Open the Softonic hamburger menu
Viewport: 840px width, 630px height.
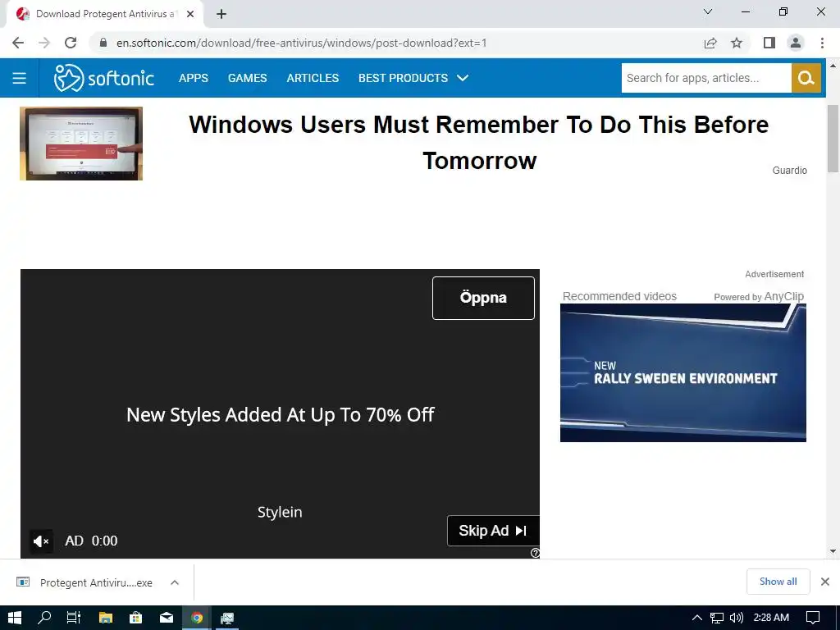(20, 78)
